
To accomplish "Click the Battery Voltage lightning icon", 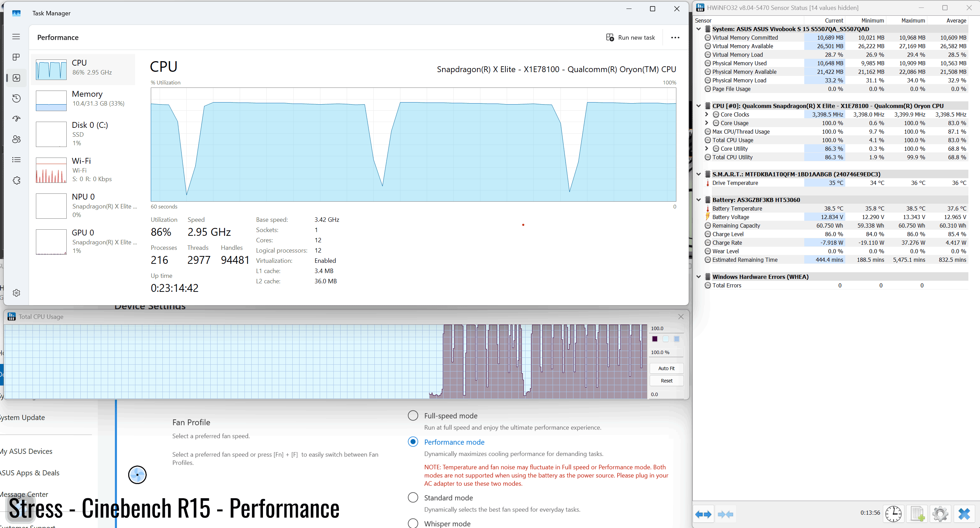I will coord(707,217).
